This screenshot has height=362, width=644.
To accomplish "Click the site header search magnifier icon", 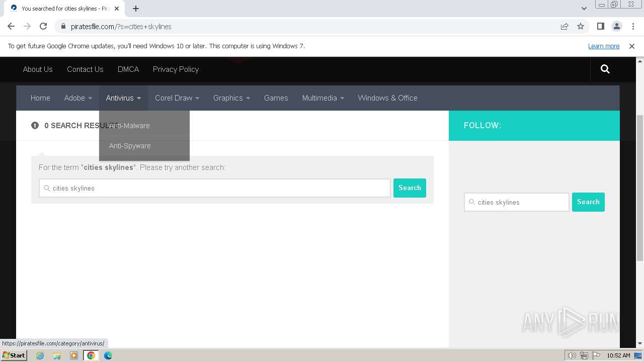I will (x=605, y=69).
